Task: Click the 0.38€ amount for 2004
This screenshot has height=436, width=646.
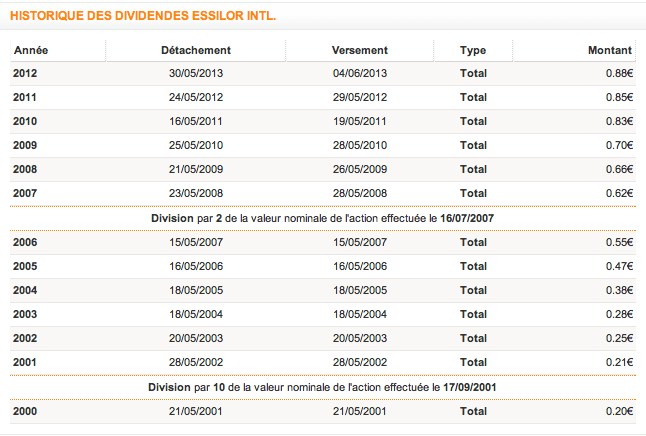Action: [618, 290]
